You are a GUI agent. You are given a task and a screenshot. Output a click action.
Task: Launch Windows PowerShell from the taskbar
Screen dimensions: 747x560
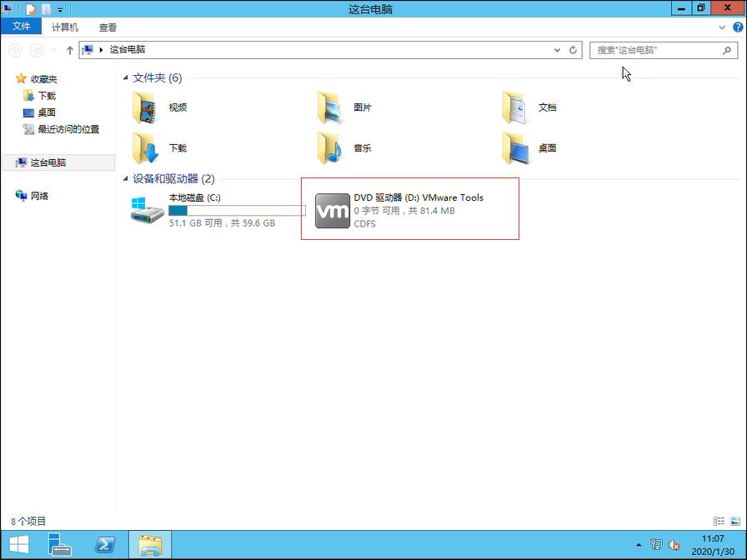coord(105,543)
